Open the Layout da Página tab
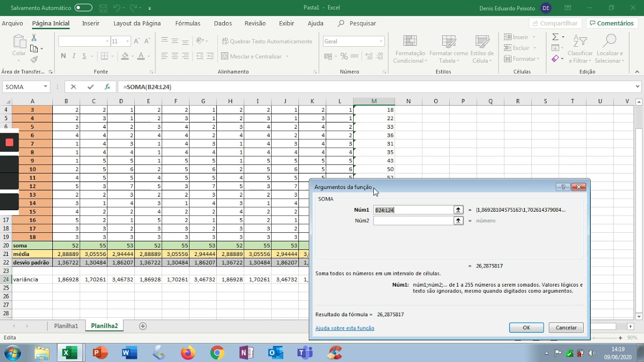Viewport: 644px width, 362px height. pos(137,23)
